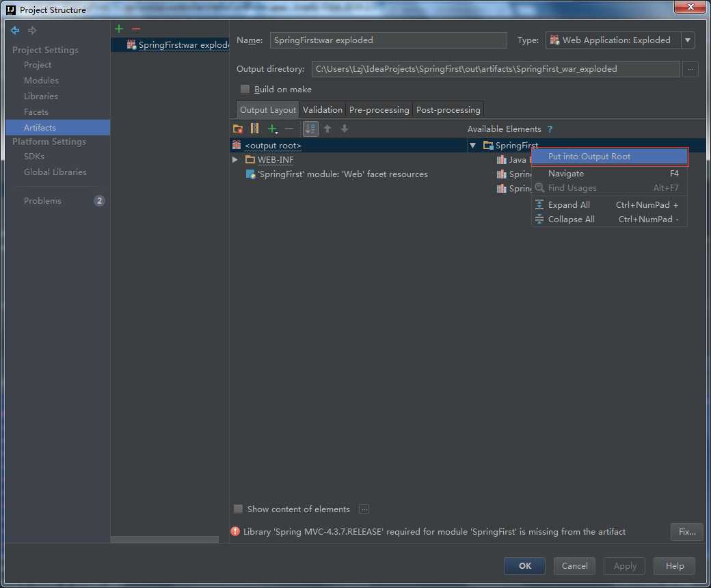Edit the Output directory path field
The image size is (711, 588).
tap(496, 69)
